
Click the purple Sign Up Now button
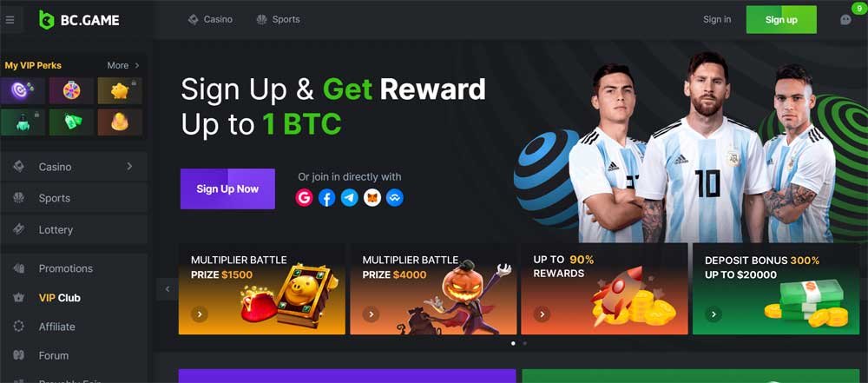click(227, 189)
